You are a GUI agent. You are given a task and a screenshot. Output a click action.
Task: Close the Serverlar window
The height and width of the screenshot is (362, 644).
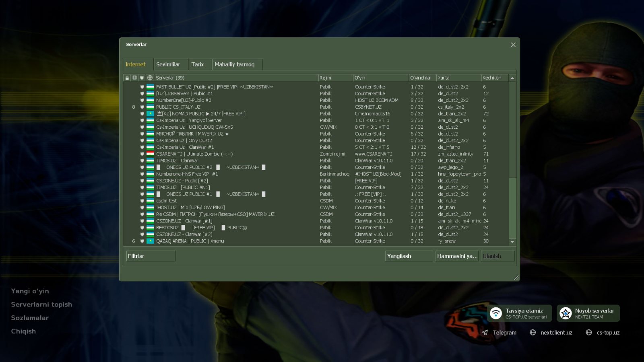513,45
